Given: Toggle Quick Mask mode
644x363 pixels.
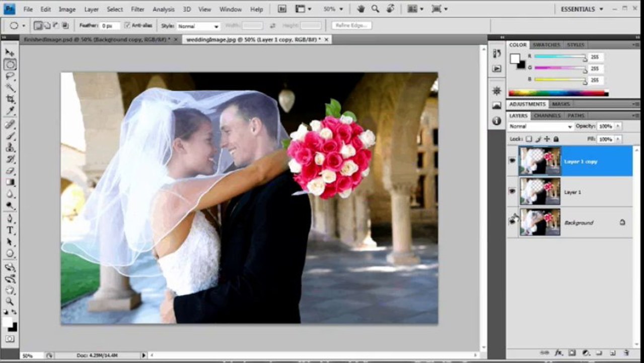Looking at the screenshot, I should (x=10, y=339).
